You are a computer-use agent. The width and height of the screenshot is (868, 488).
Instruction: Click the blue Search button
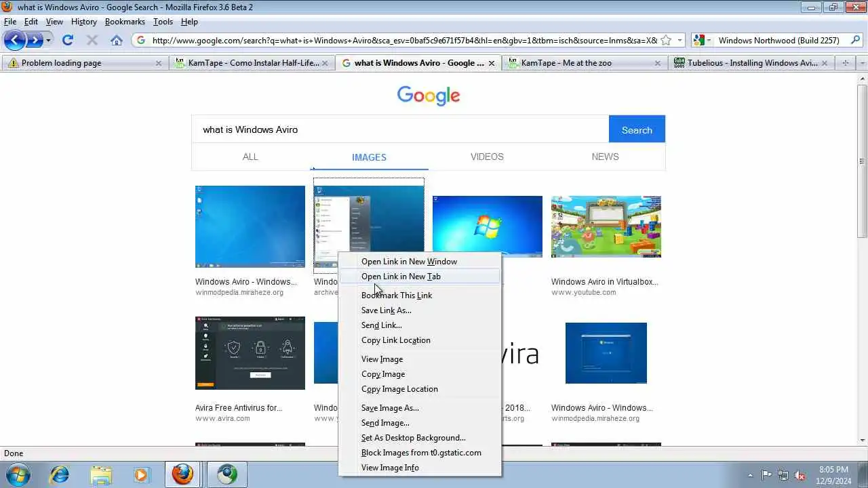point(637,129)
